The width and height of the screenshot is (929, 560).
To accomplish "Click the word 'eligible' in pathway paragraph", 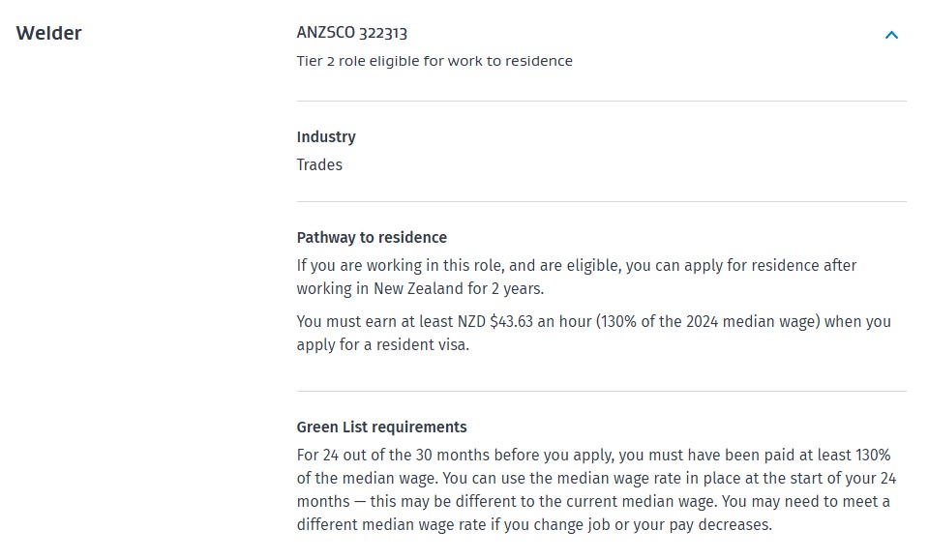I will (x=593, y=265).
